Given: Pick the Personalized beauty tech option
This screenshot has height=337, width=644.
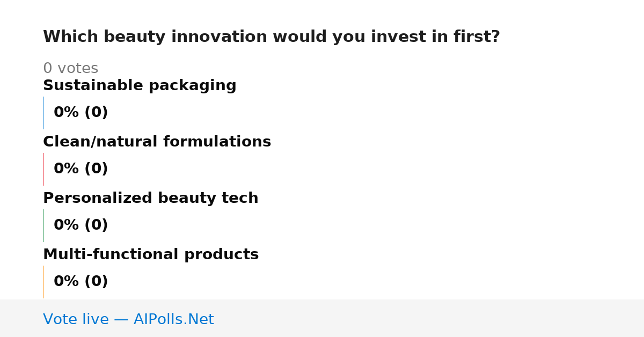Looking at the screenshot, I should pyautogui.click(x=150, y=199).
